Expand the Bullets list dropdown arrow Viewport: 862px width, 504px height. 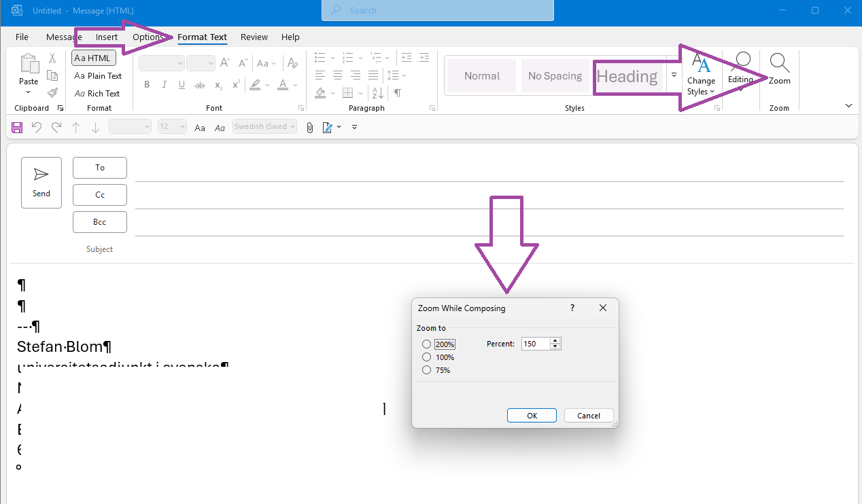pos(333,58)
